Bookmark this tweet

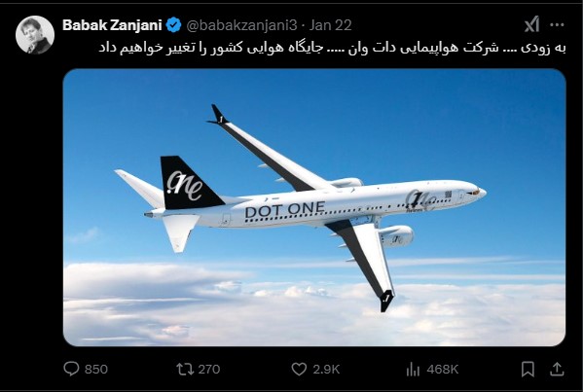pyautogui.click(x=528, y=369)
